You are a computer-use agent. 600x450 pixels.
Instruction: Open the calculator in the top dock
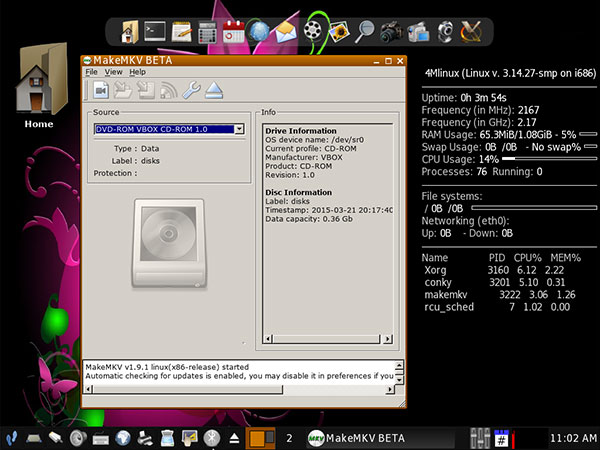tap(208, 32)
